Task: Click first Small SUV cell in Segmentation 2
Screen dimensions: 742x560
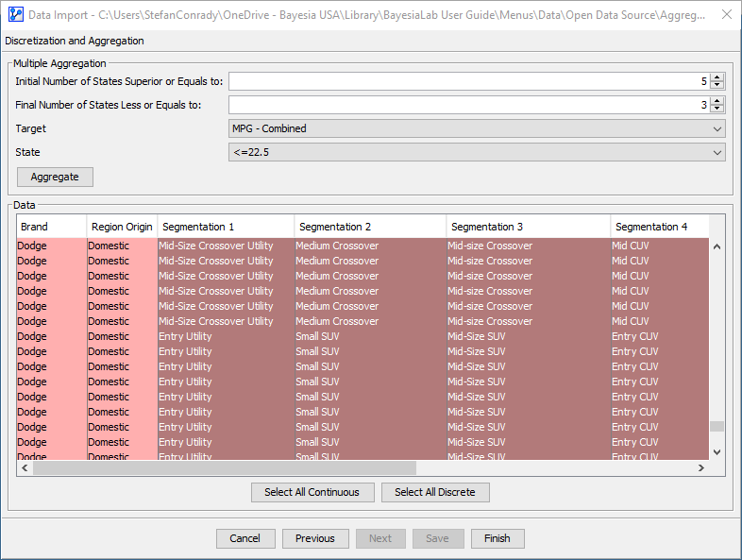Action: tap(370, 336)
